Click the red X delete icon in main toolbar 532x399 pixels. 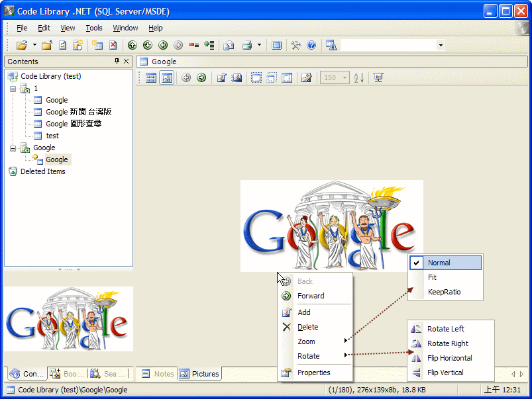[x=113, y=45]
